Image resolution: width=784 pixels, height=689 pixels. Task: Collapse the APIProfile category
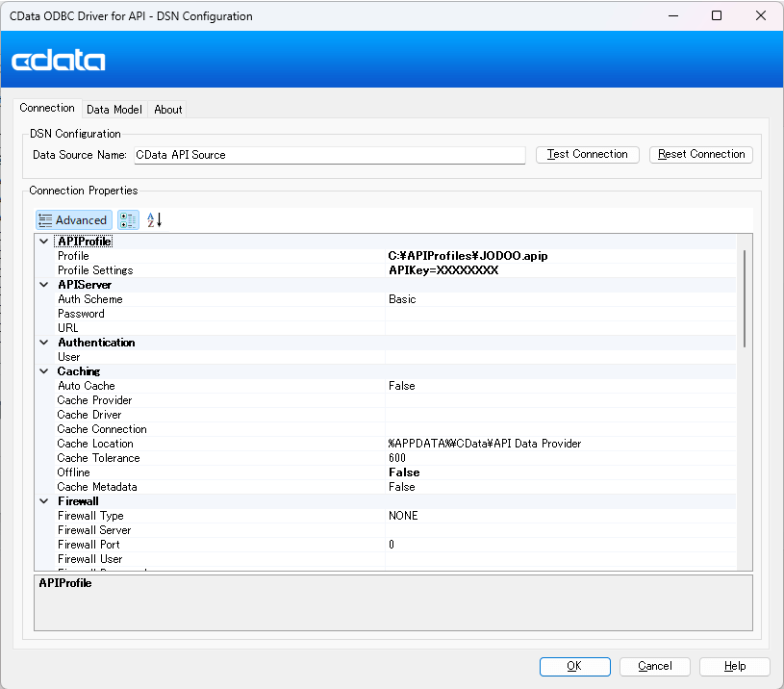44,242
